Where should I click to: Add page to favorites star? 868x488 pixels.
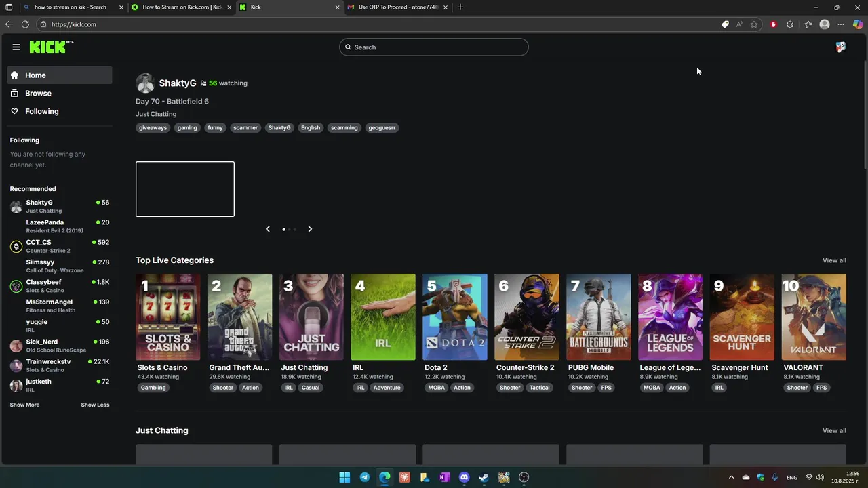754,24
